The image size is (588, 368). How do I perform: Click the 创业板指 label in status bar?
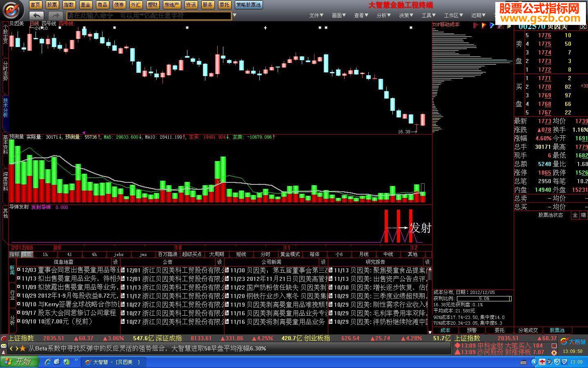click(317, 338)
